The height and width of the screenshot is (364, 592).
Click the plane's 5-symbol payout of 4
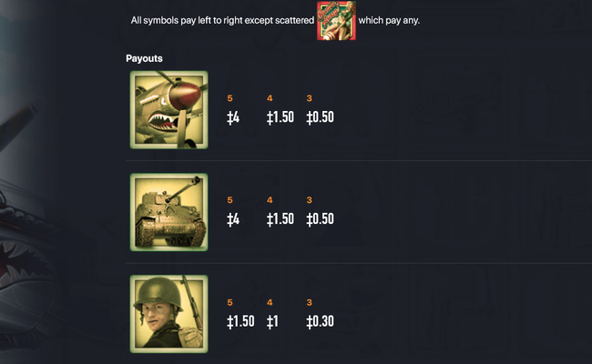pos(233,117)
